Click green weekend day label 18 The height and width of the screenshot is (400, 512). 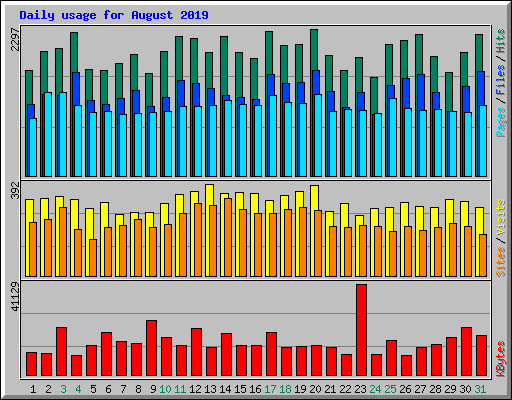(x=285, y=389)
